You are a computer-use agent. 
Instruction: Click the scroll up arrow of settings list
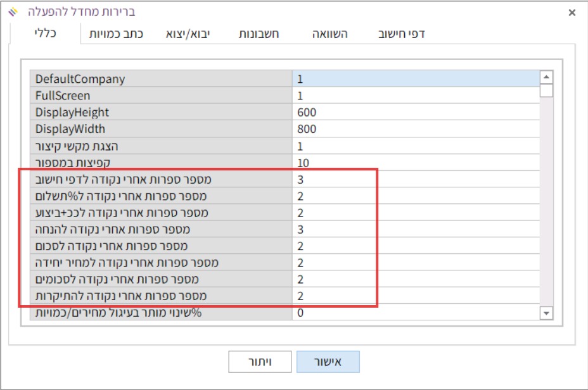546,77
